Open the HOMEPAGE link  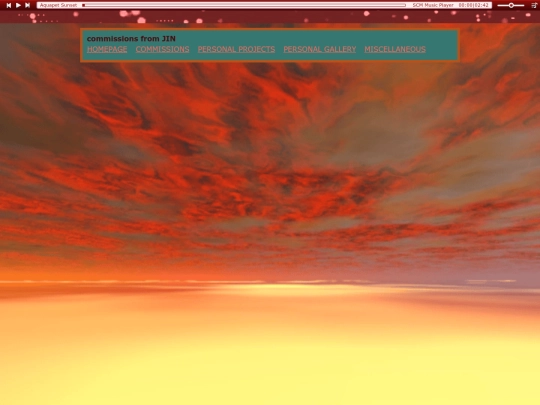[x=107, y=49]
